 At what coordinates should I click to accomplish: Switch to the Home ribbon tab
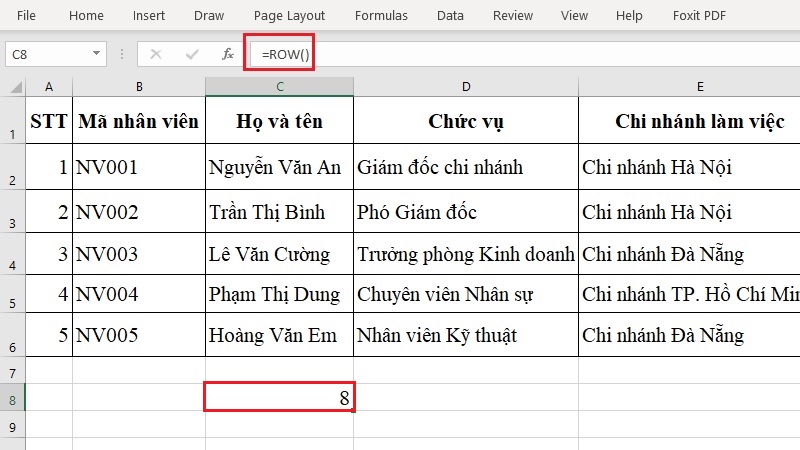click(86, 15)
